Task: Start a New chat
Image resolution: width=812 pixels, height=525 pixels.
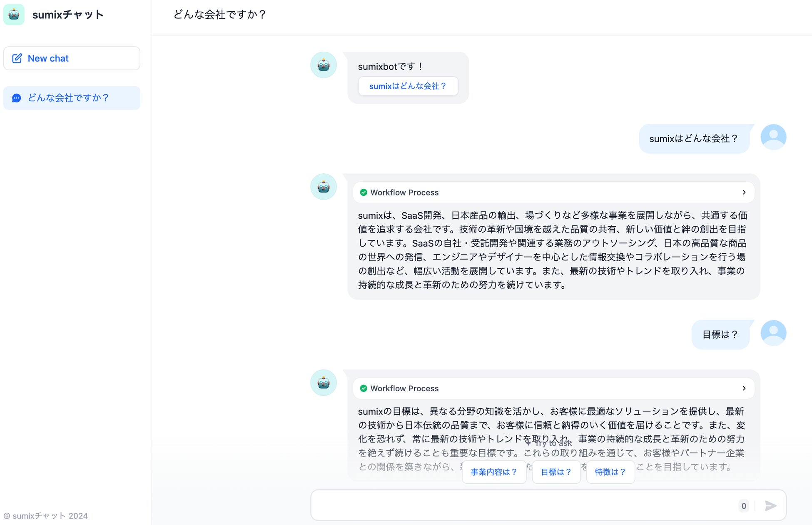Action: 72,58
